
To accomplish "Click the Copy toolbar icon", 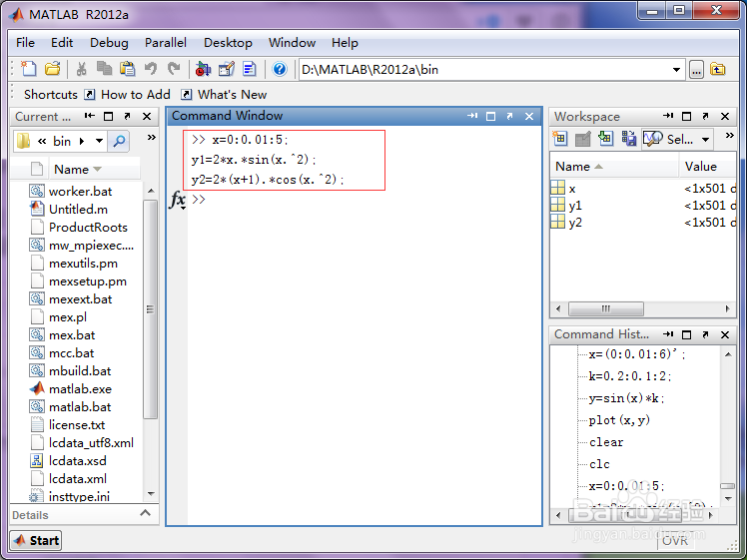I will click(104, 70).
